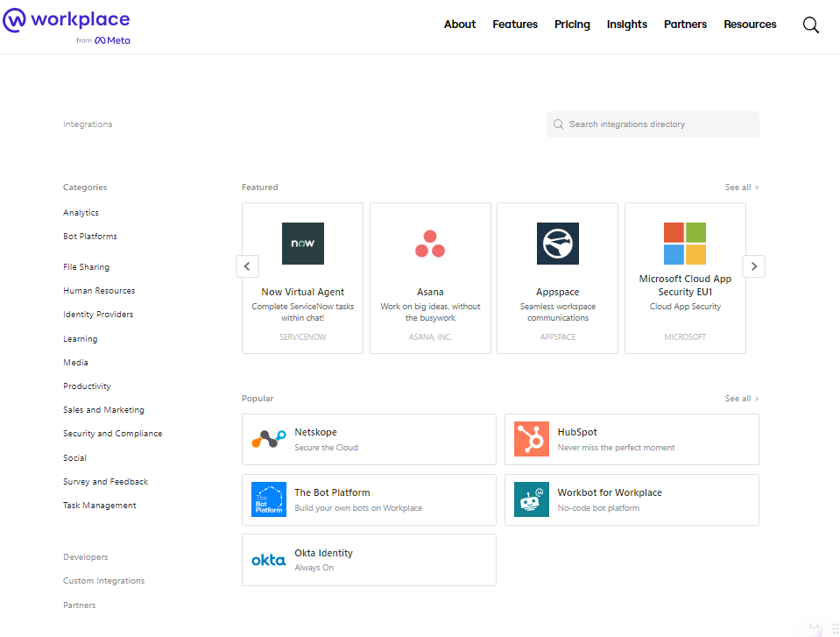Viewport: 840px width, 637px height.
Task: Open the Pricing menu item
Action: (x=572, y=25)
